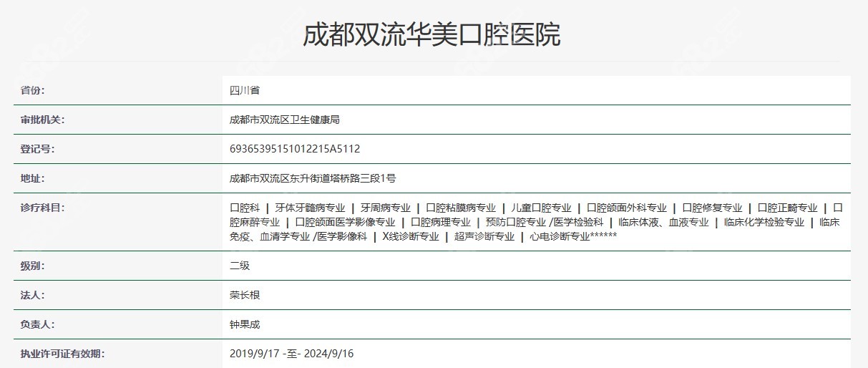868x368 pixels.
Task: Click 口腔科 in the departments list
Action: (245, 208)
